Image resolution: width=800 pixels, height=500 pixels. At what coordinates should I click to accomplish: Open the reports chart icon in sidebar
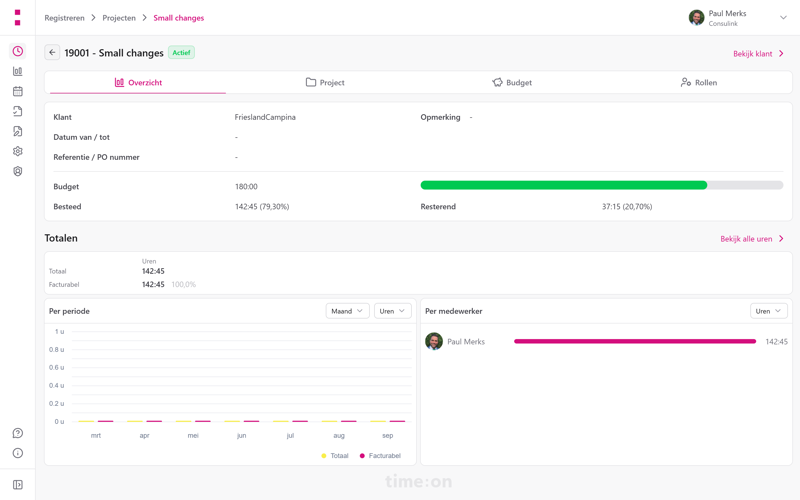[x=17, y=71]
